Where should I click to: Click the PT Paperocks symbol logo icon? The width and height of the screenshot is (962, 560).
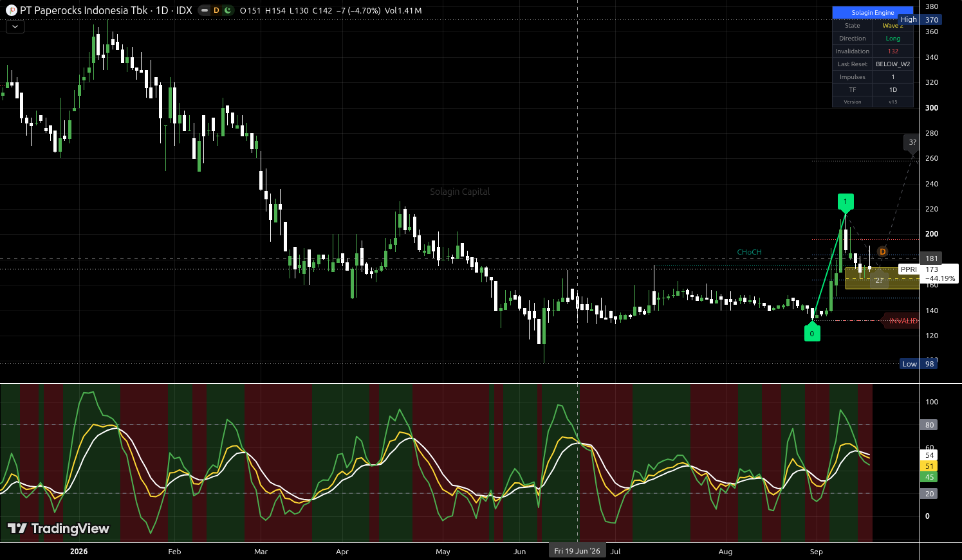11,10
